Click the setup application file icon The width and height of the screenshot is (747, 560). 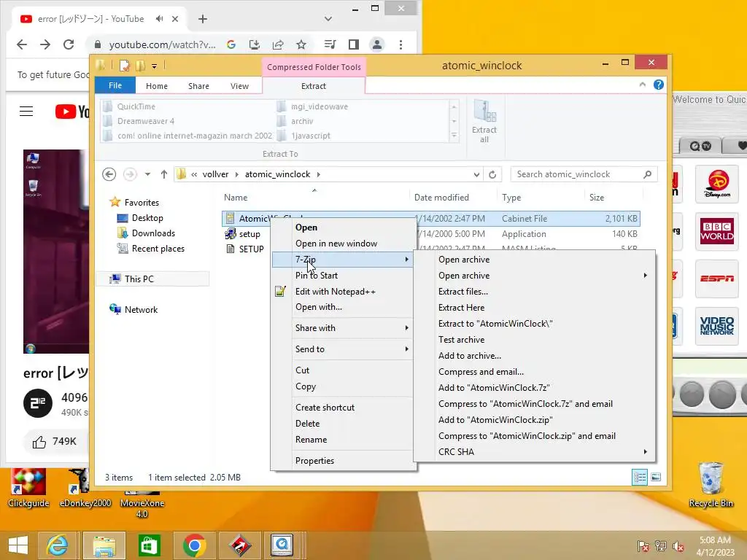tap(231, 234)
